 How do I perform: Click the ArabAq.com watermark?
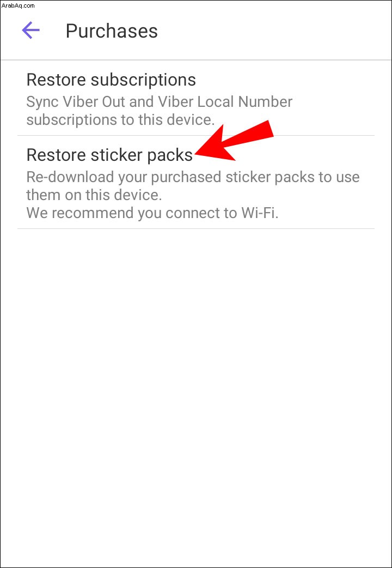click(18, 5)
